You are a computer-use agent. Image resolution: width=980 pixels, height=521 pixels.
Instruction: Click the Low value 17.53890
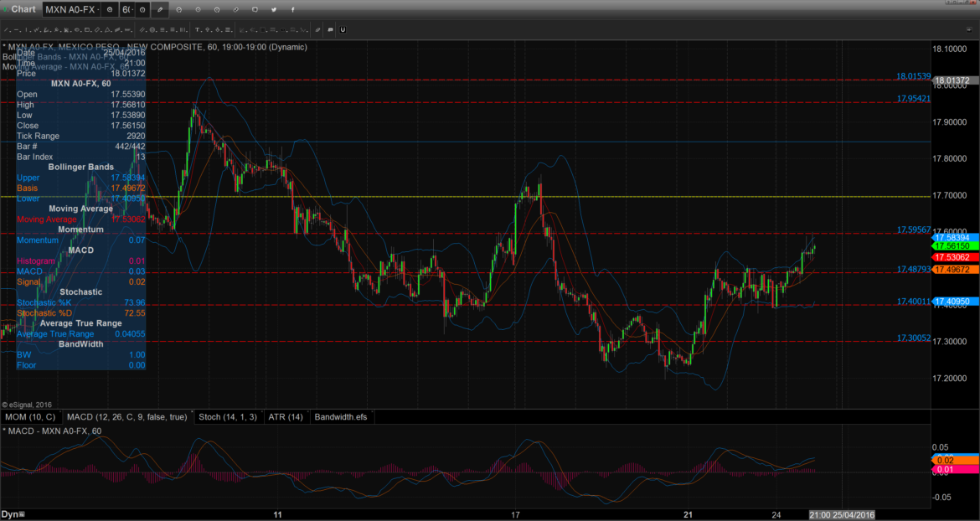point(128,115)
